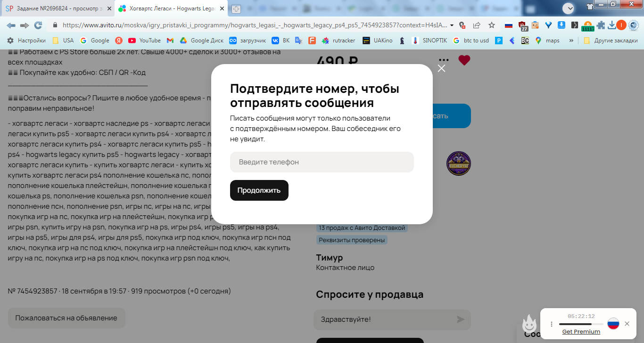Click the 'Реквизиты проверены' badge
The width and height of the screenshot is (644, 343).
[352, 240]
